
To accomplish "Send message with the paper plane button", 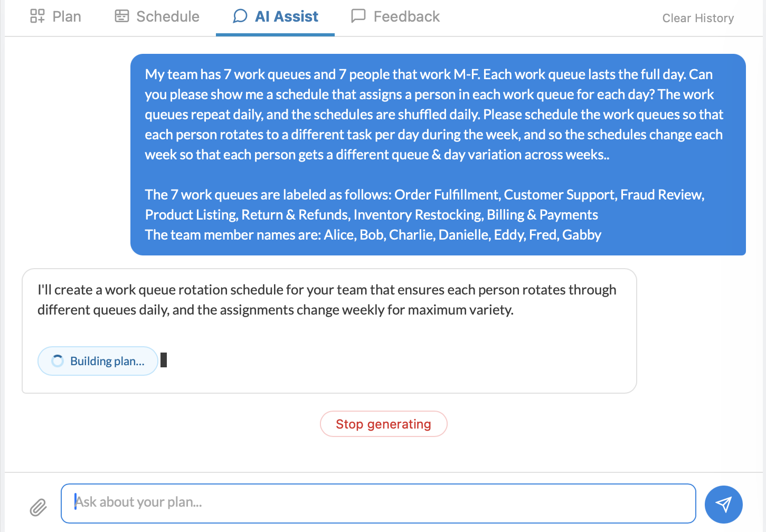I will point(723,504).
